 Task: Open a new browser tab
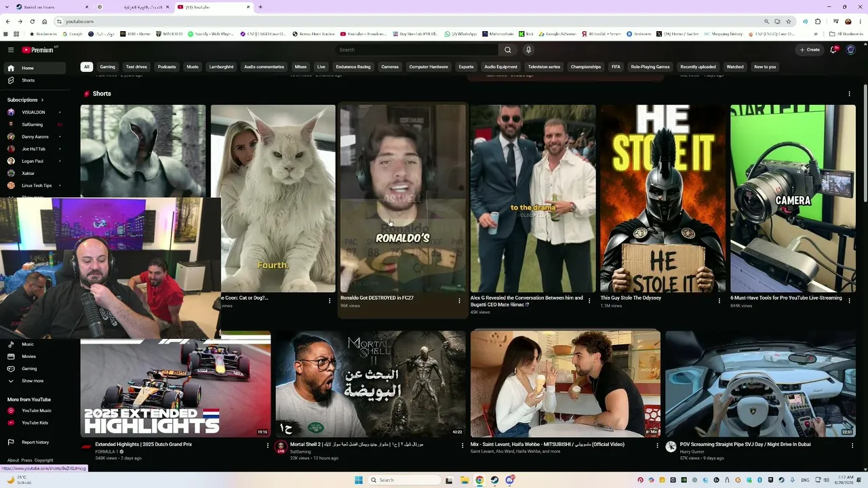[260, 7]
